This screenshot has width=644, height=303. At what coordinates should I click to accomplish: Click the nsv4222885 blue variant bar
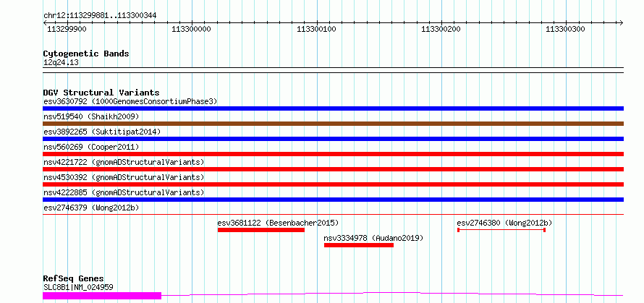[x=333, y=200]
